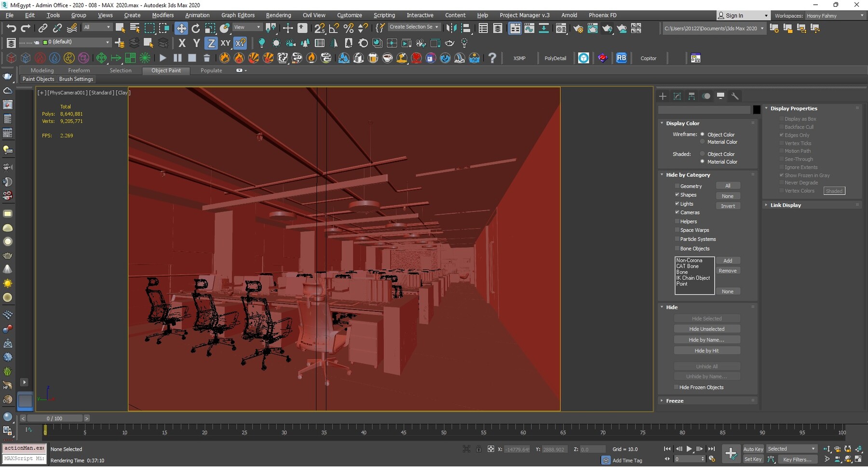Viewport: 868px width, 470px height.
Task: Toggle the See-Through display option
Action: click(782, 159)
